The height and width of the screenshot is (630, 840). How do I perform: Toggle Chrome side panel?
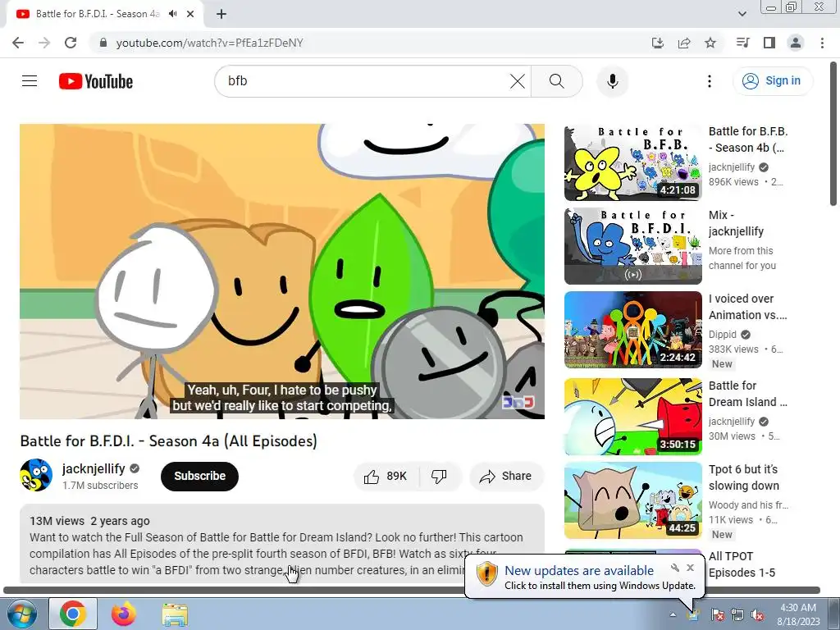tap(769, 43)
